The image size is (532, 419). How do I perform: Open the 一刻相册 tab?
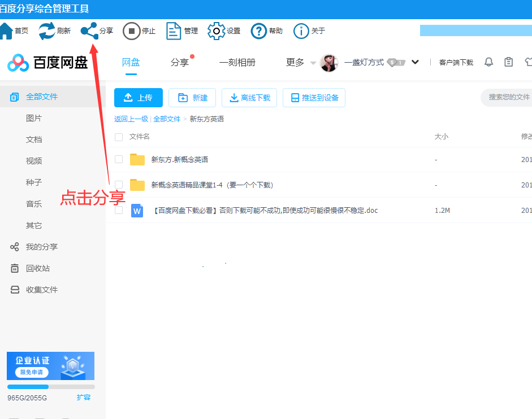(237, 62)
